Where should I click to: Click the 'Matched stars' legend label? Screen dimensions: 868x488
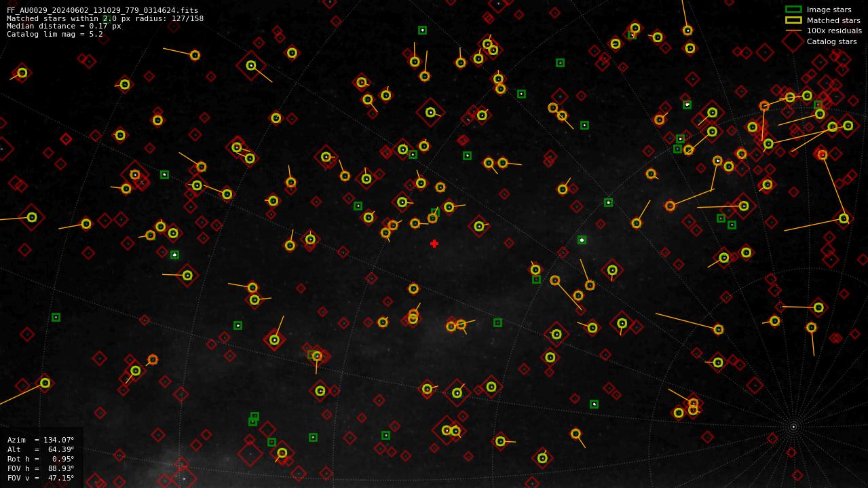[833, 20]
